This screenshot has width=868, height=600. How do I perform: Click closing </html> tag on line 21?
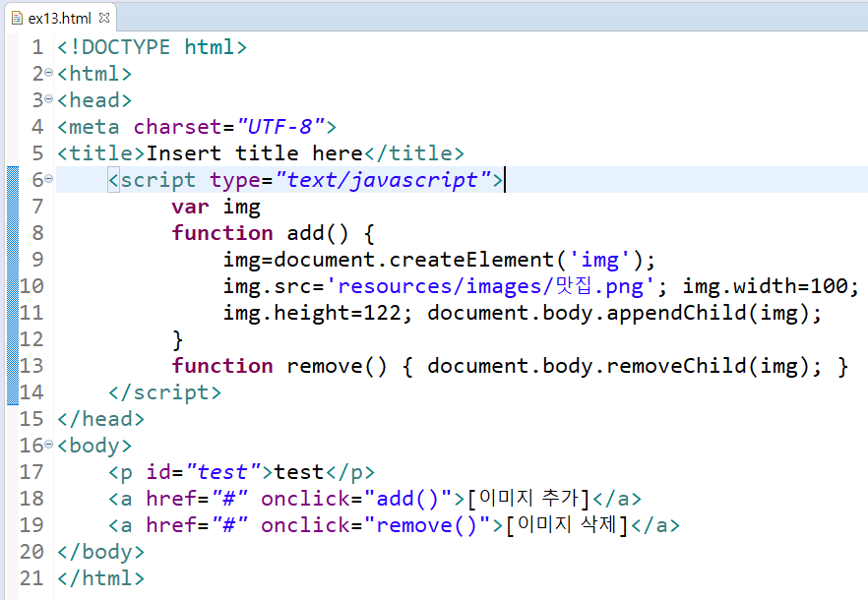100,578
